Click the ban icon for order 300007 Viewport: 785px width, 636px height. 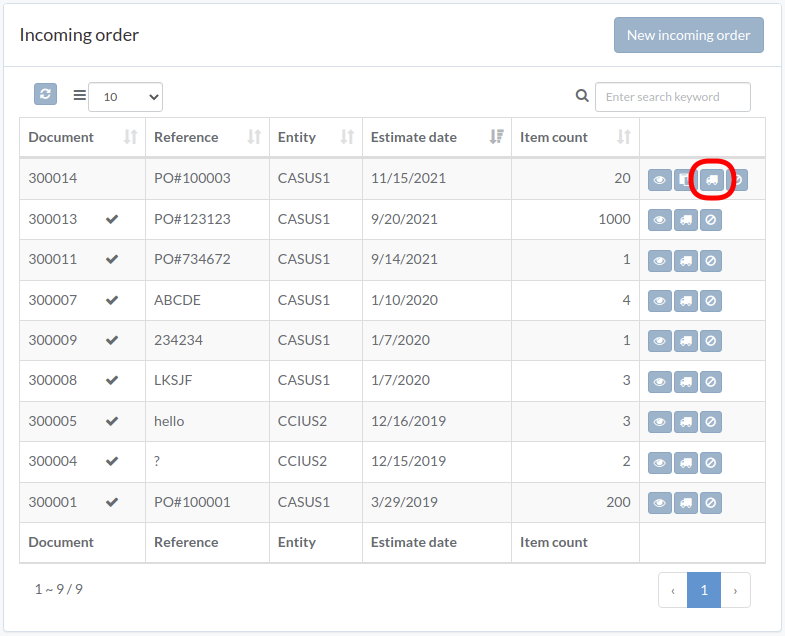tap(711, 301)
